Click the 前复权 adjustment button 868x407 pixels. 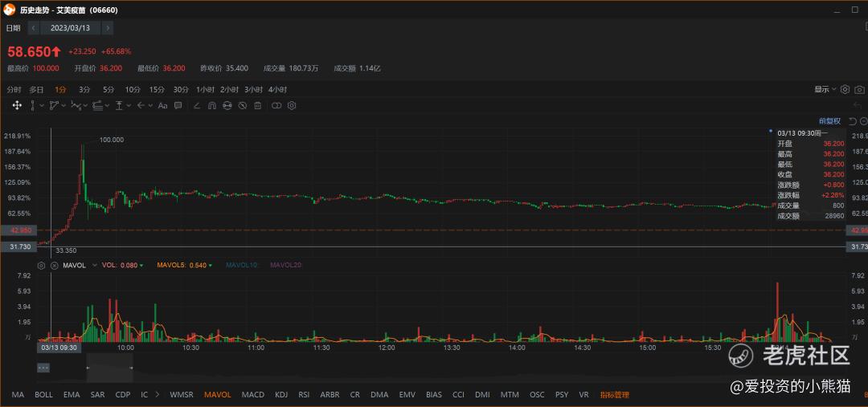(829, 121)
